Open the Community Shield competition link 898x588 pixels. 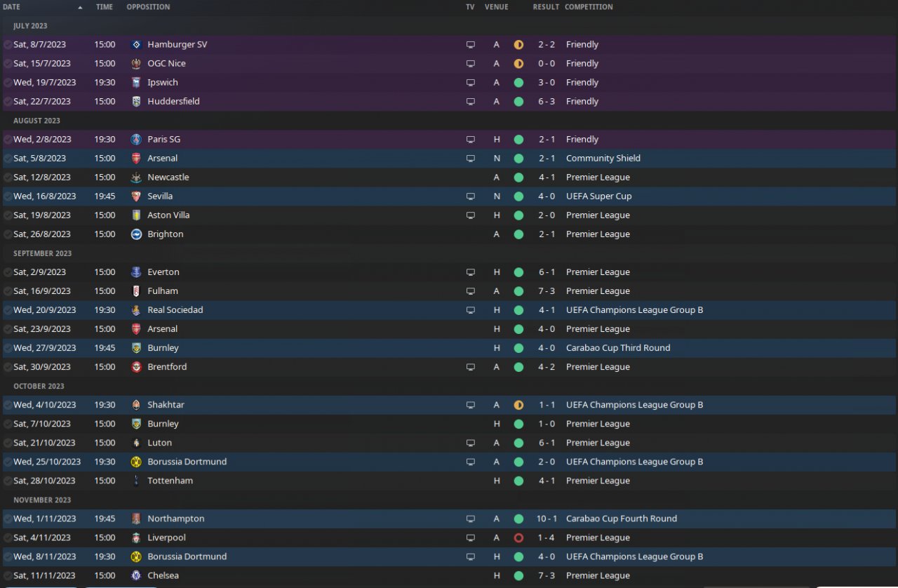coord(603,159)
